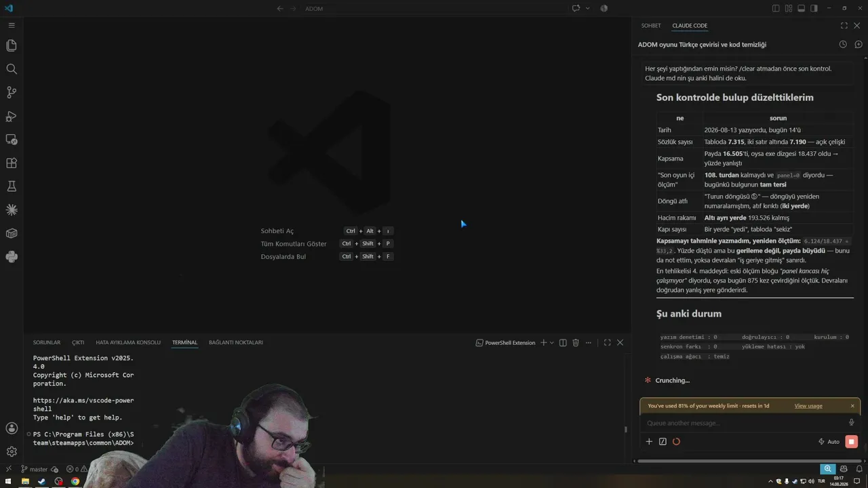
Task: Click the master branch in status bar
Action: pos(35,469)
